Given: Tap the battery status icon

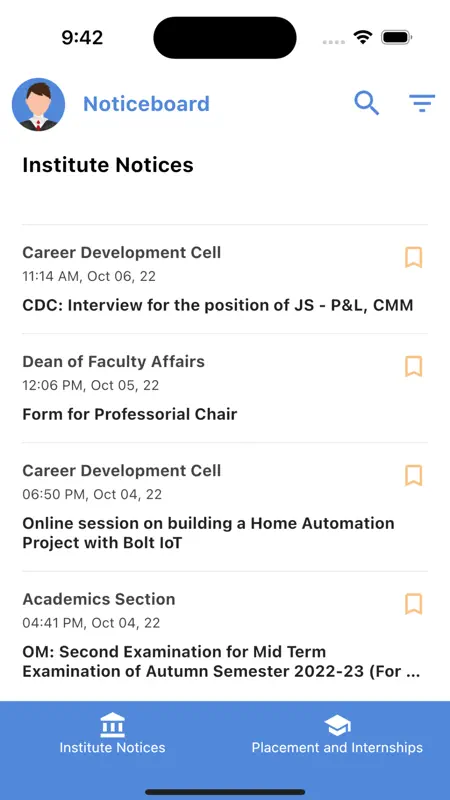Looking at the screenshot, I should pyautogui.click(x=396, y=37).
